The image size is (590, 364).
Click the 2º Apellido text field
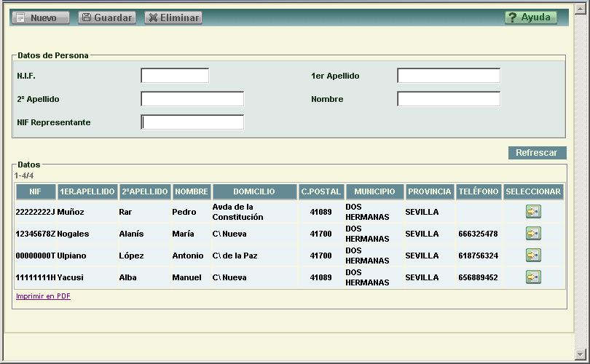[x=192, y=99]
